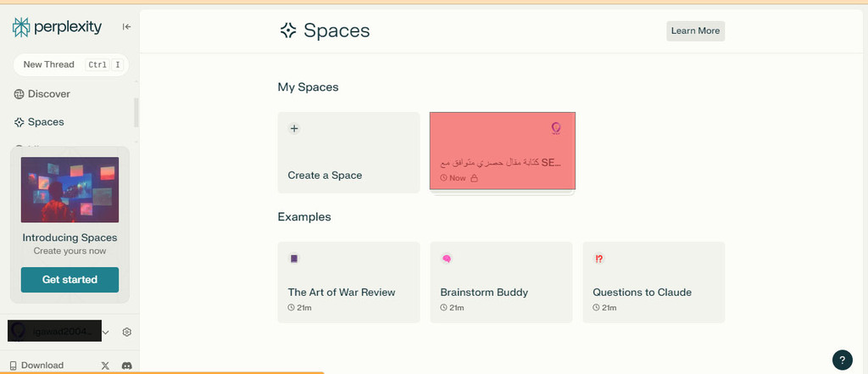Click the book icon on Art of War card
This screenshot has height=374, width=868.
pos(294,259)
